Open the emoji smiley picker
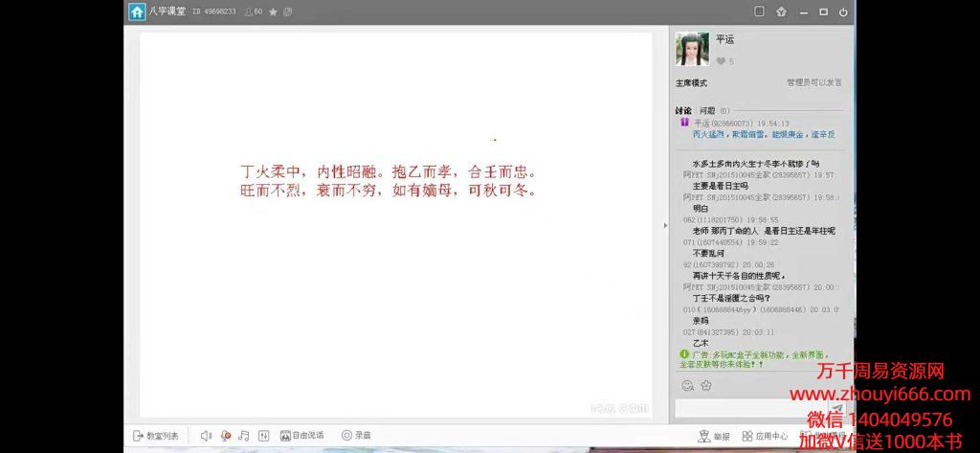Image resolution: width=980 pixels, height=453 pixels. (687, 385)
